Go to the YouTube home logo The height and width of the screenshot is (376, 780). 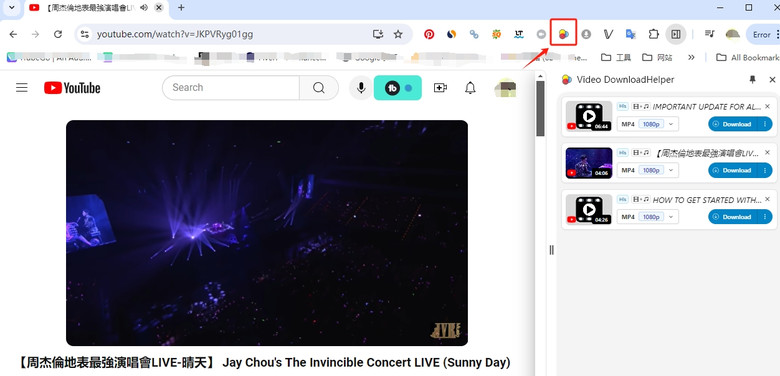(72, 88)
